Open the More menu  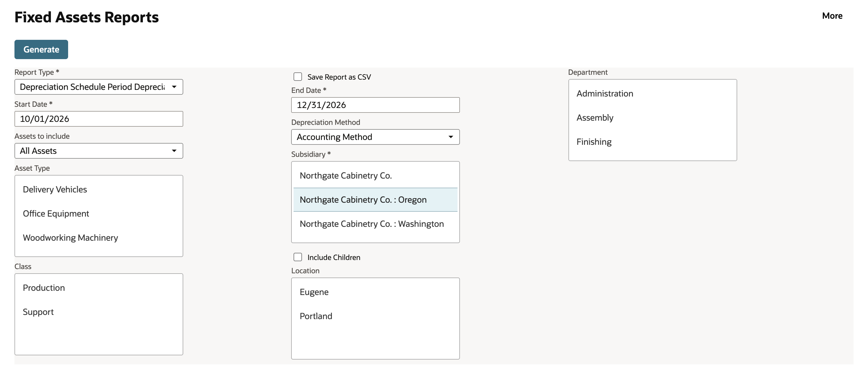[x=832, y=15]
